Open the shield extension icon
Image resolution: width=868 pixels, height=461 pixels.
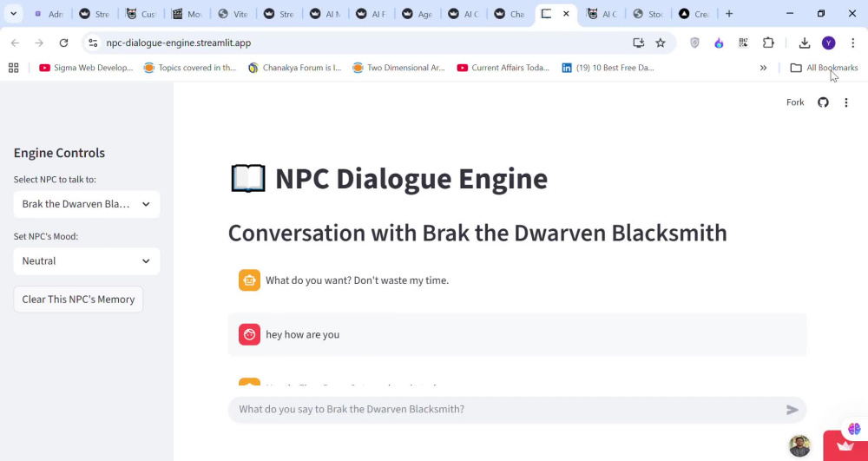point(694,43)
